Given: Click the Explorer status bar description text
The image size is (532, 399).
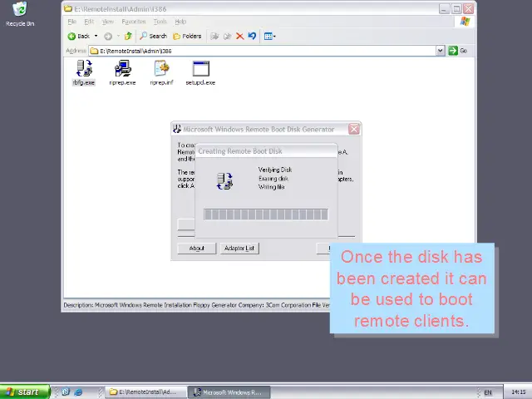Looking at the screenshot, I should (x=196, y=305).
